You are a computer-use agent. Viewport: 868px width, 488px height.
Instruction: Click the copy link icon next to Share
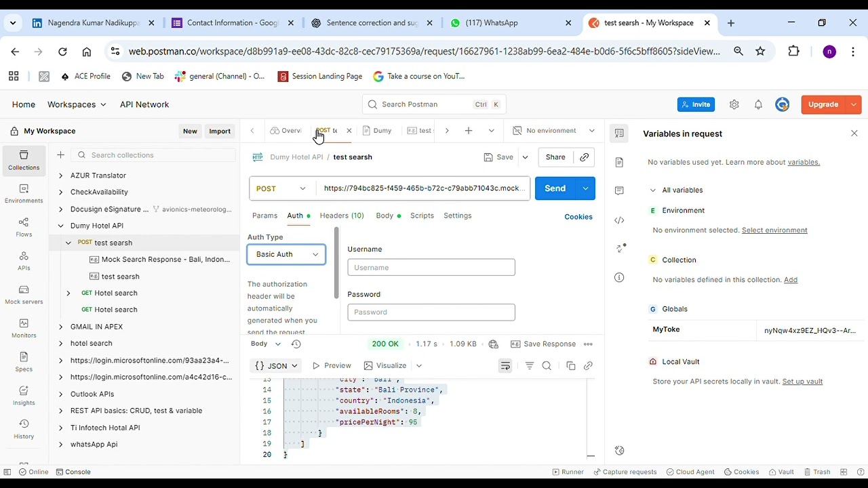tap(584, 157)
